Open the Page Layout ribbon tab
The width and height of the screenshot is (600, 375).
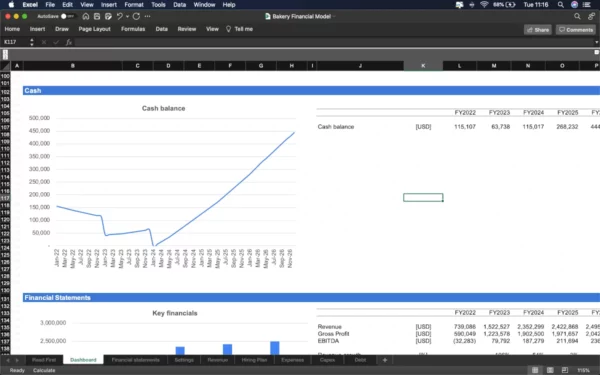(95, 29)
